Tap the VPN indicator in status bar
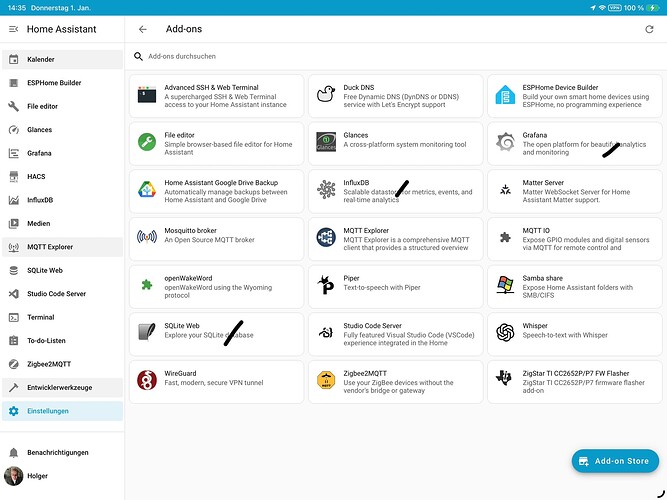This screenshot has height=500, width=667. pyautogui.click(x=615, y=8)
